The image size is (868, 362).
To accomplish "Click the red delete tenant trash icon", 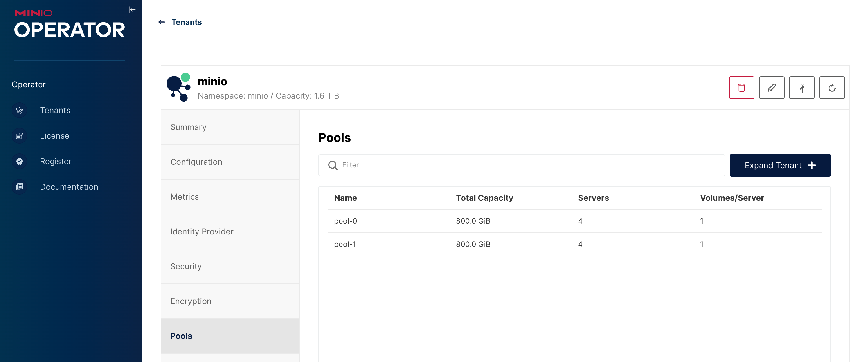I will (741, 88).
